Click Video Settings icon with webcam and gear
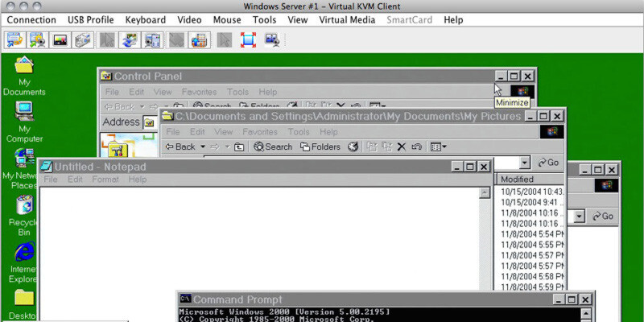This screenshot has height=322, width=644. point(37,39)
